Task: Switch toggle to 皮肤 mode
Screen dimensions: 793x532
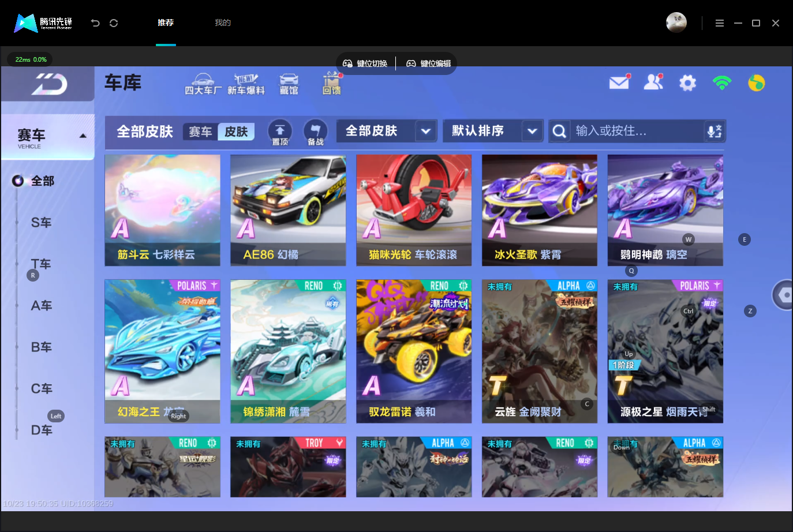Action: 236,132
